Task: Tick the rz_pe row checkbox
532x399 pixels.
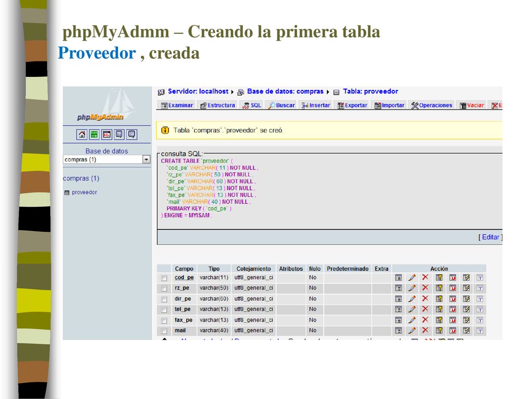Action: (x=164, y=289)
